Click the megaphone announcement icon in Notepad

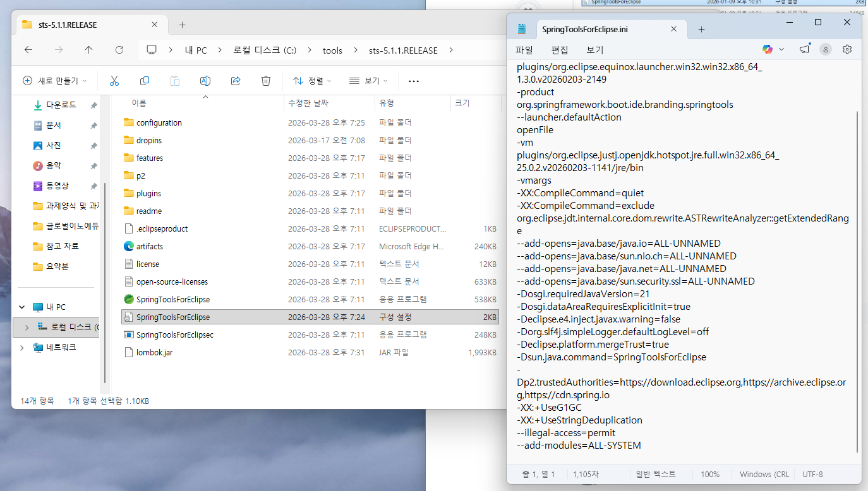(804, 49)
